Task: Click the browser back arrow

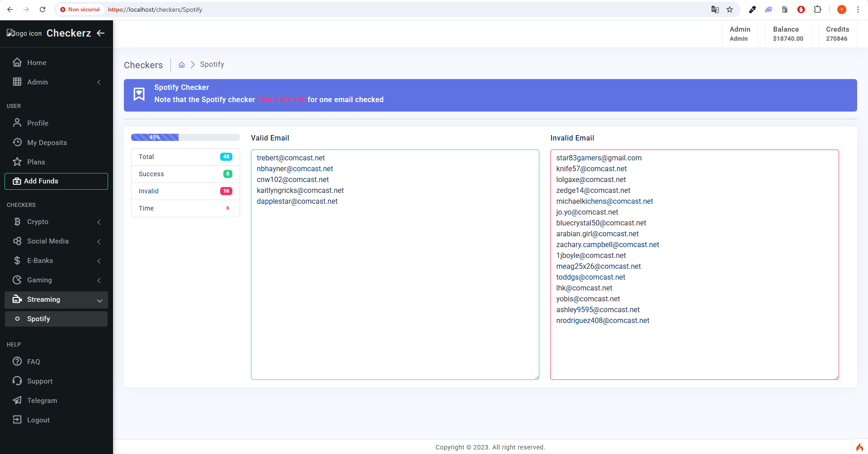Action: tap(10, 9)
